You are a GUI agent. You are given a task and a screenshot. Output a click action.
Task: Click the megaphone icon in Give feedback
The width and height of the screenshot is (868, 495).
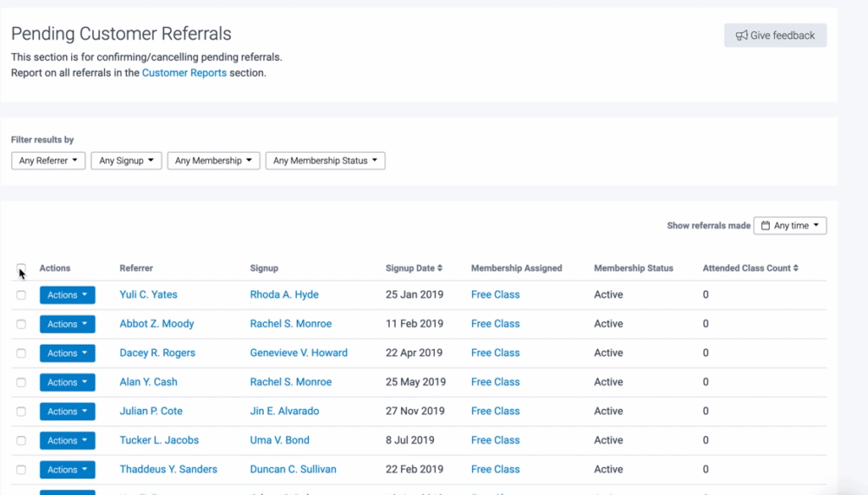pos(741,36)
